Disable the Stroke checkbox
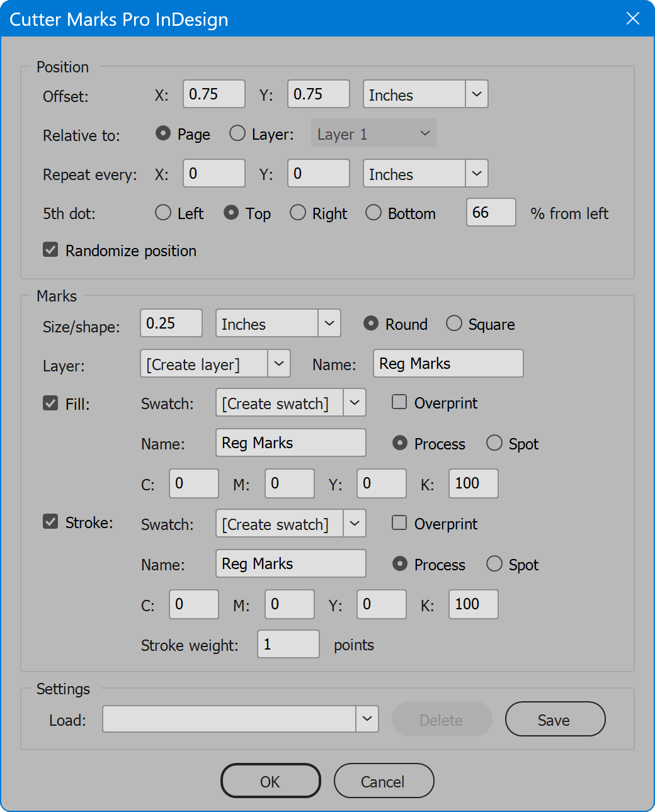Image resolution: width=655 pixels, height=812 pixels. [x=50, y=522]
